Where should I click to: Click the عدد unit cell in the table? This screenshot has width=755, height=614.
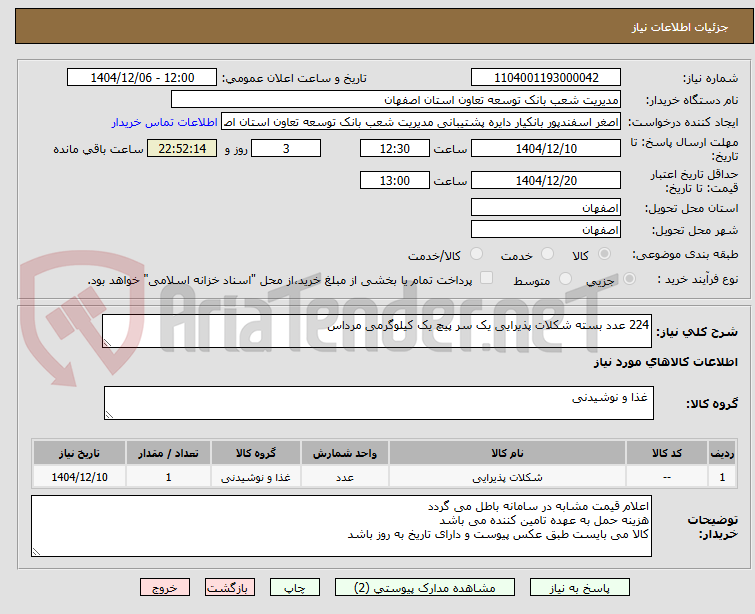345,477
